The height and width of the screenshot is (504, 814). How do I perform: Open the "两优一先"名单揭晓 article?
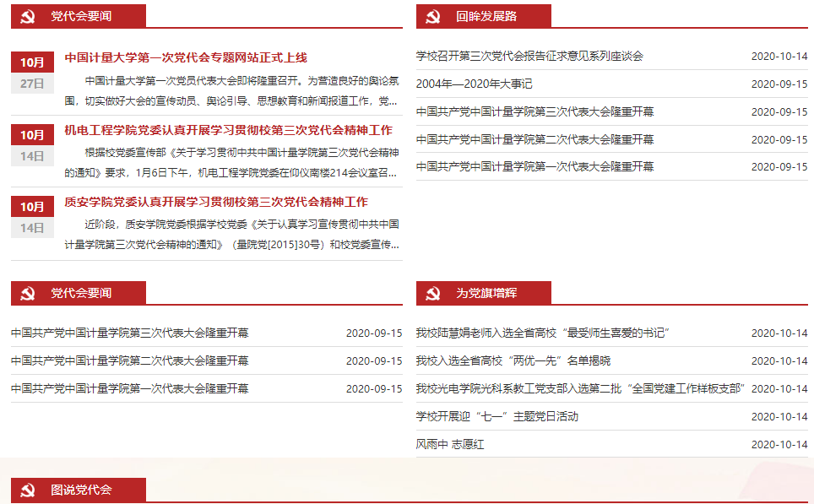[513, 361]
